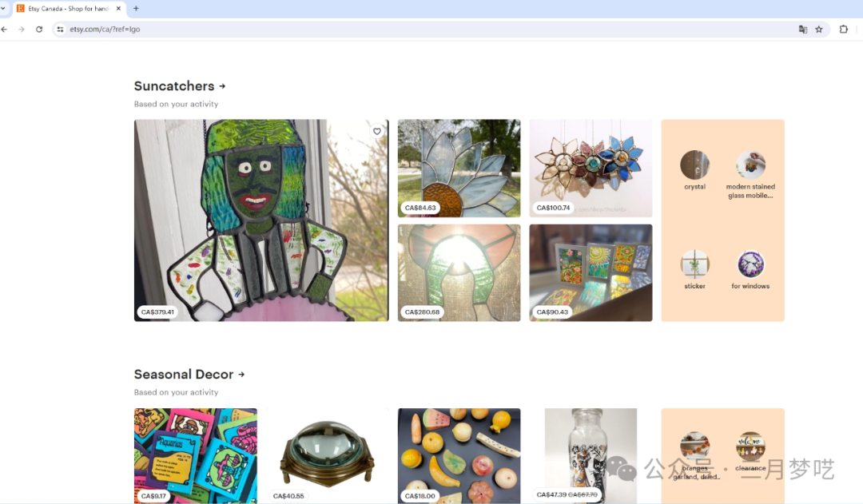Open the CA$100.74 flower suncatchers listing
The width and height of the screenshot is (863, 504).
(x=591, y=168)
